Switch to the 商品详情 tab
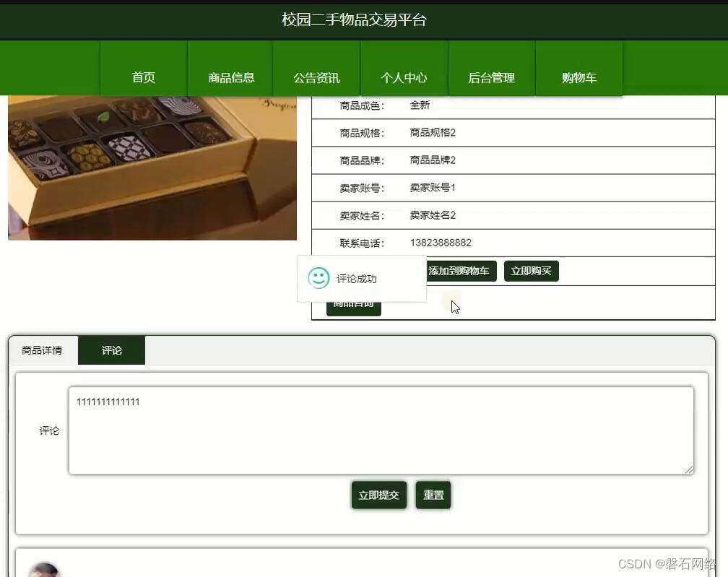The image size is (728, 577). click(x=43, y=350)
